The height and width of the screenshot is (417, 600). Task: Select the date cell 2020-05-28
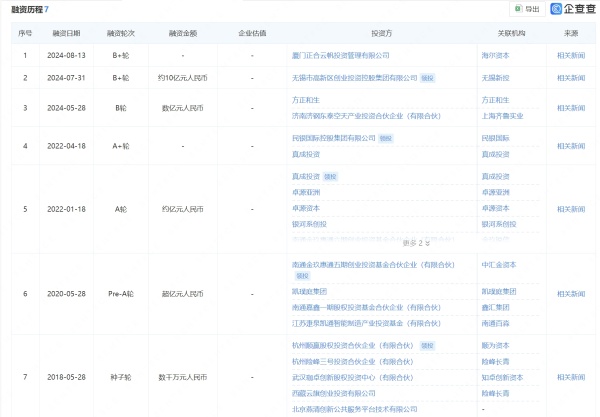(66, 294)
